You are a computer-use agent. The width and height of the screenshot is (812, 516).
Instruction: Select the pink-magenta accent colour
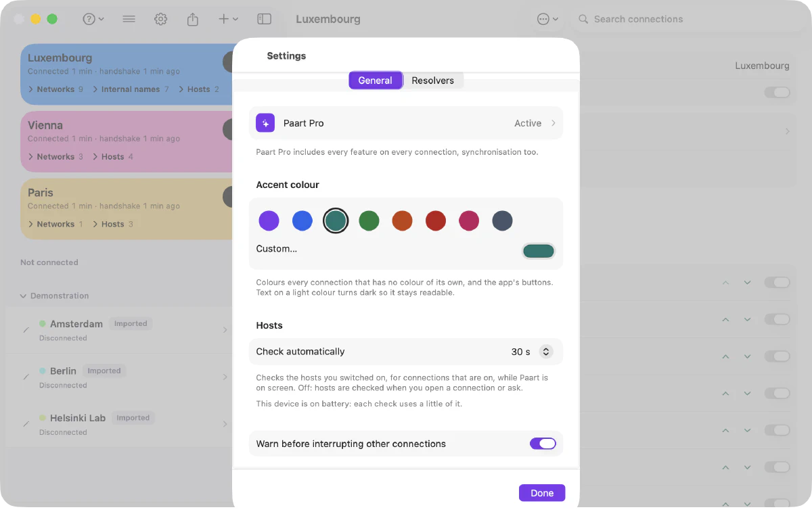click(469, 220)
